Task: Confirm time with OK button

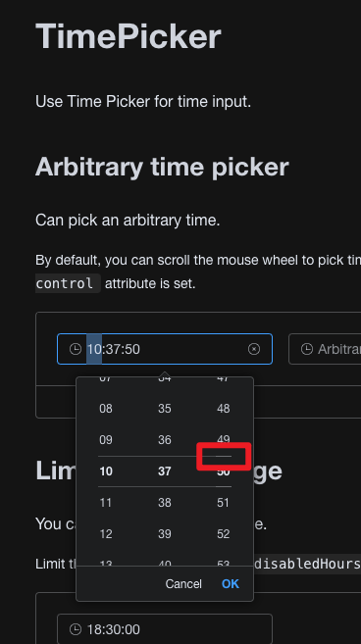Action: point(231,583)
